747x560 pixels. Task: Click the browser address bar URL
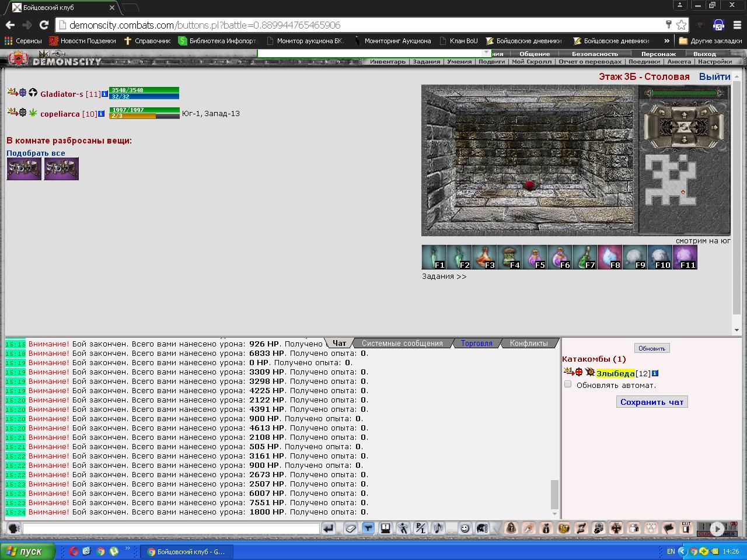(x=204, y=25)
